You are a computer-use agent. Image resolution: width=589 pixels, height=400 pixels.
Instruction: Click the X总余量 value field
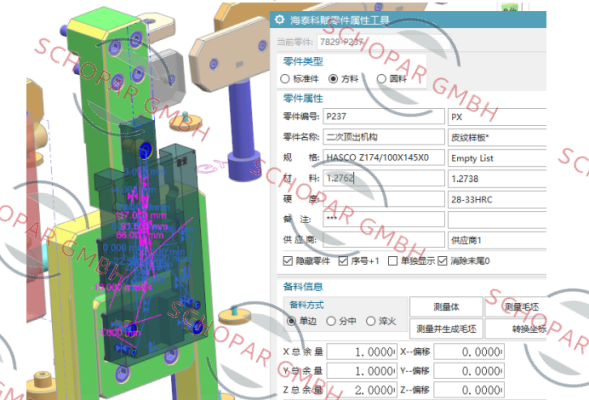point(362,352)
